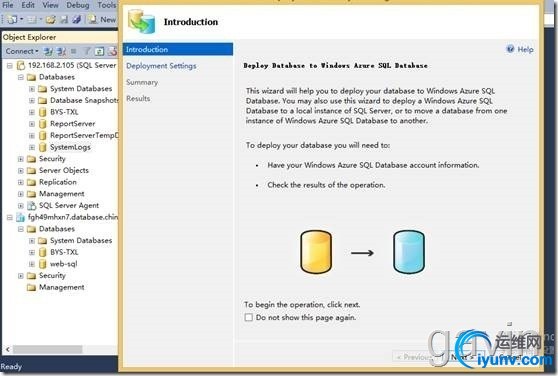Image resolution: width=558 pixels, height=376 pixels.
Task: Select the SQL Server Agent icon
Action: point(31,206)
